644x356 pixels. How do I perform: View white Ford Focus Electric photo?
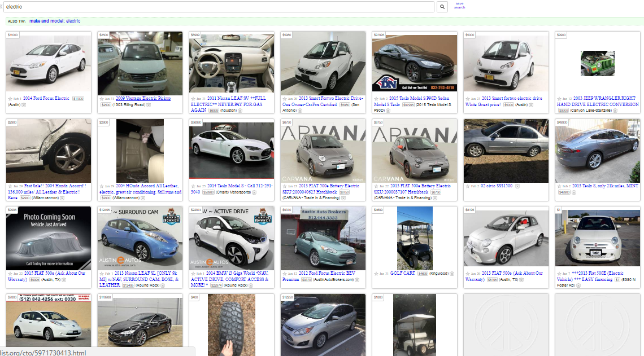click(x=49, y=63)
